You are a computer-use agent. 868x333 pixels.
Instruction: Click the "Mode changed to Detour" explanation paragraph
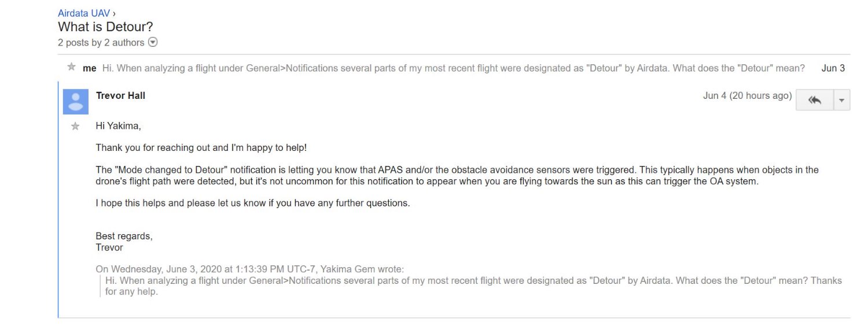(457, 176)
